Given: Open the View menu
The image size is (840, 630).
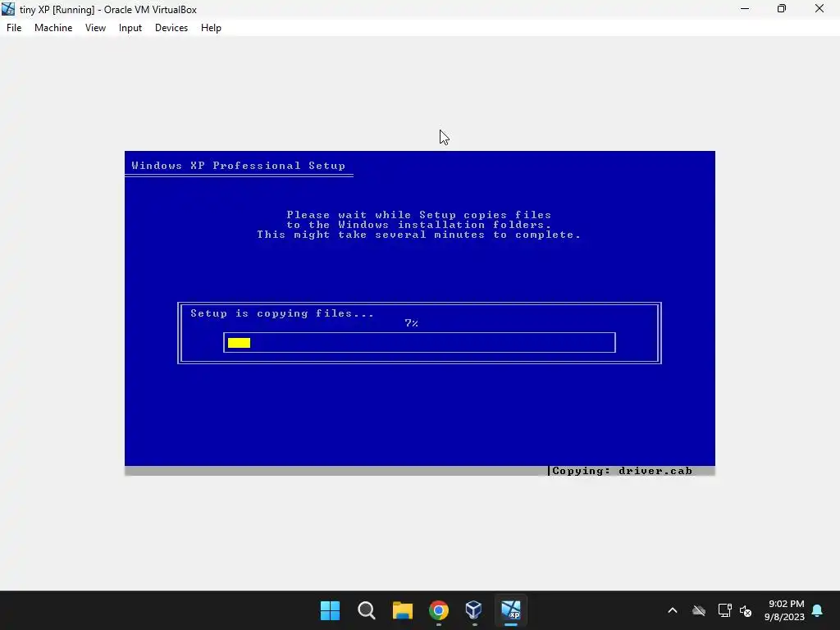Looking at the screenshot, I should (x=95, y=28).
